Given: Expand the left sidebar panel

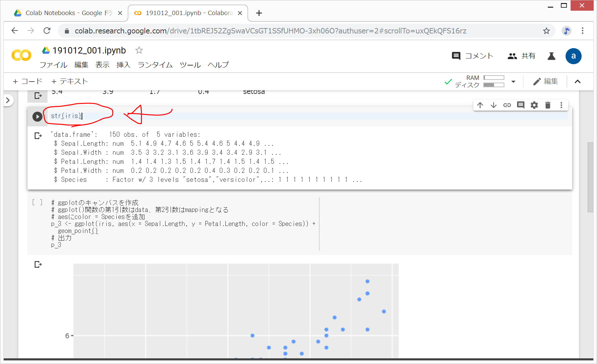Looking at the screenshot, I should (x=8, y=100).
